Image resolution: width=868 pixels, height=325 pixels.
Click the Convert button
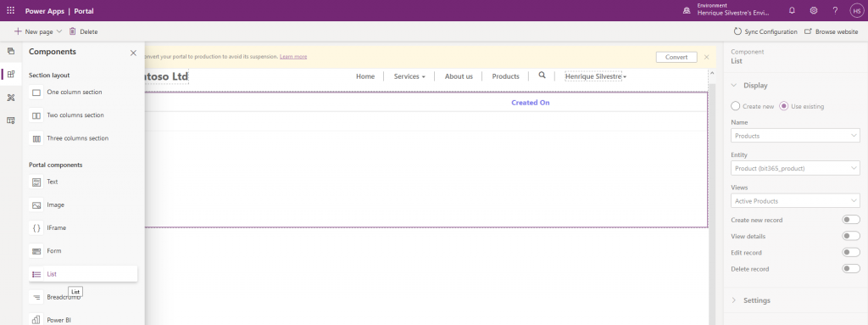(x=676, y=57)
